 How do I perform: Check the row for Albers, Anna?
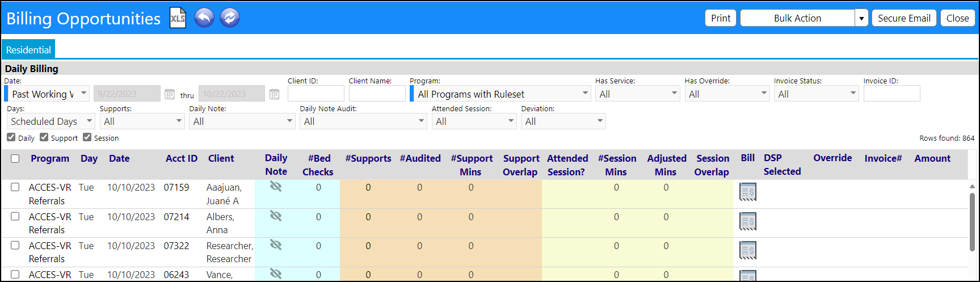coord(15,217)
